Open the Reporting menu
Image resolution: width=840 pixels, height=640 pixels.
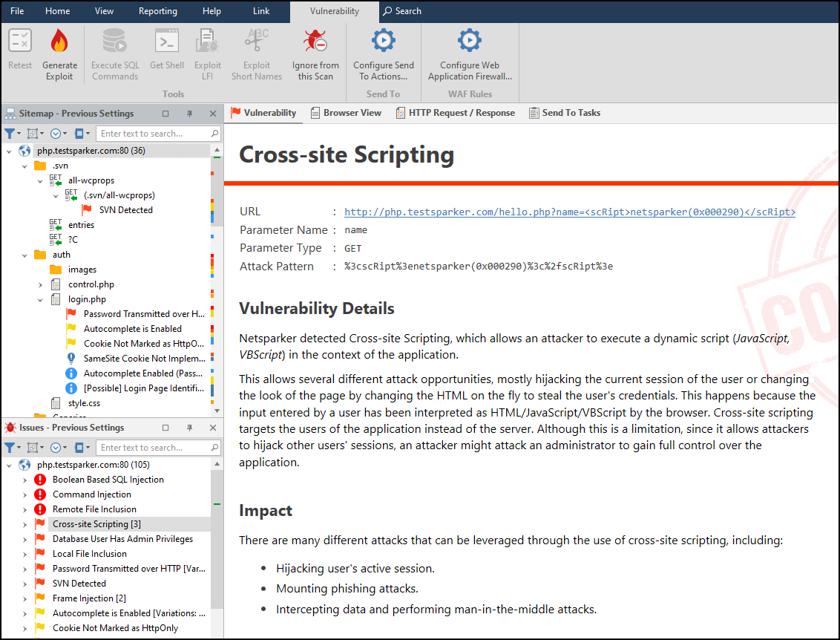click(x=158, y=10)
